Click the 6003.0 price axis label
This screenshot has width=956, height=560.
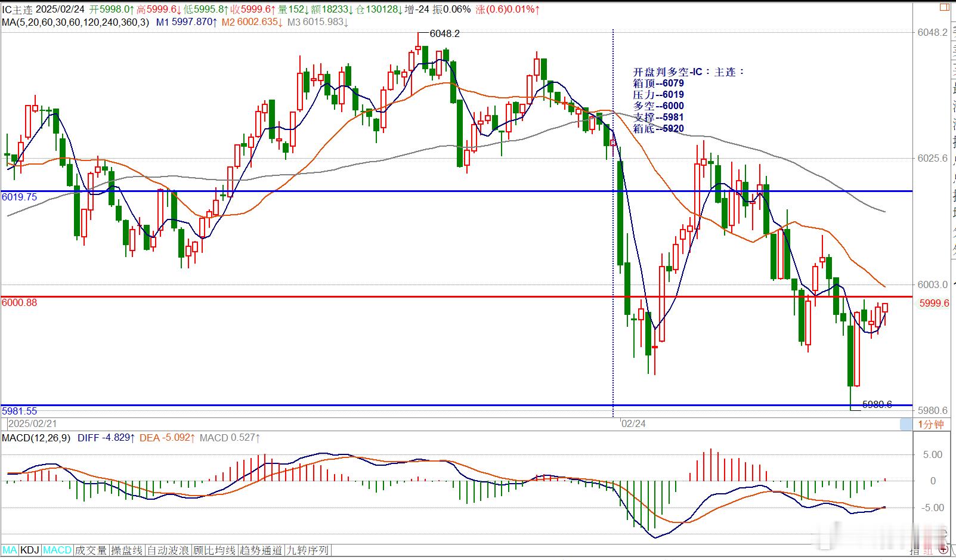933,285
